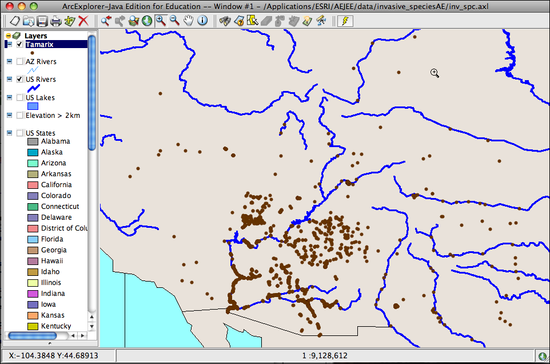550x364 pixels.
Task: Enable the AZ Rivers layer checkbox
Action: [x=20, y=61]
